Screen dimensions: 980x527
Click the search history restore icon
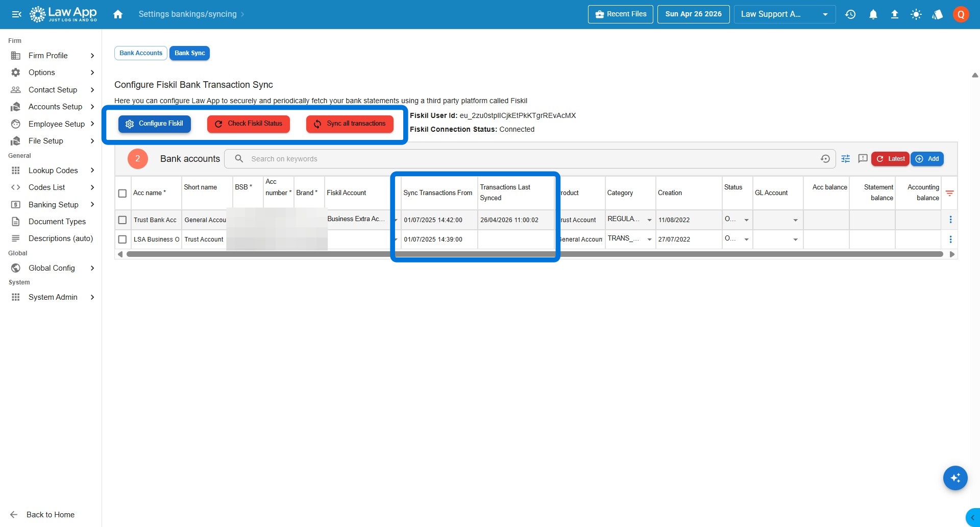[x=825, y=159]
